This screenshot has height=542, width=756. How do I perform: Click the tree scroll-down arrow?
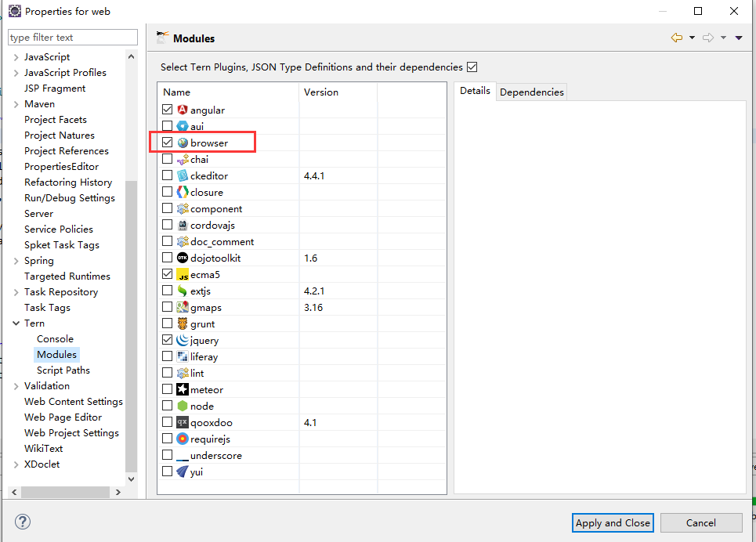[131, 479]
